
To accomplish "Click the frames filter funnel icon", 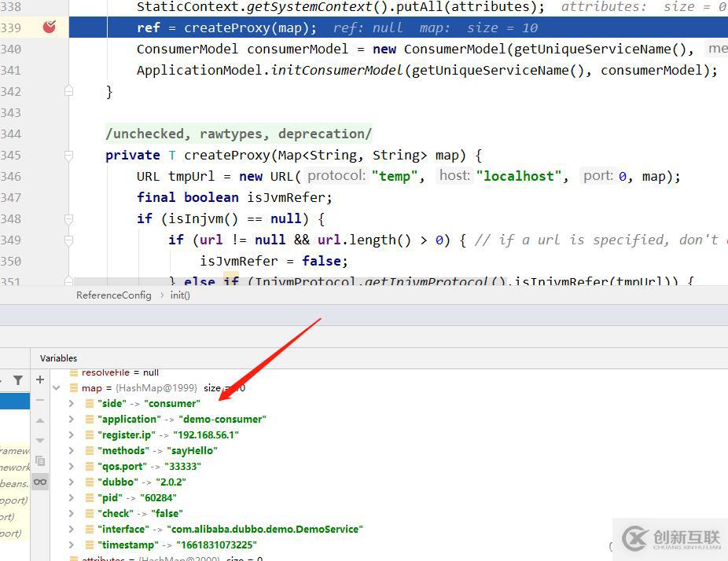I will pyautogui.click(x=17, y=380).
